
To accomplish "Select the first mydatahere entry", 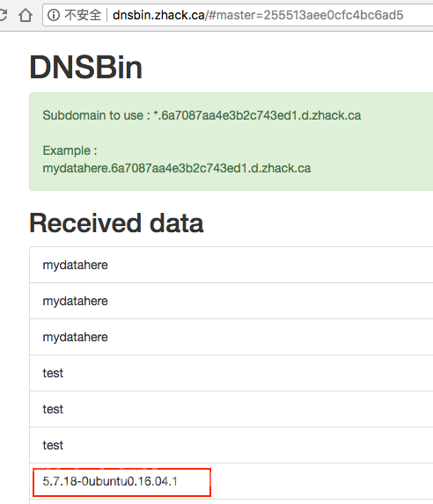I will point(231,265).
